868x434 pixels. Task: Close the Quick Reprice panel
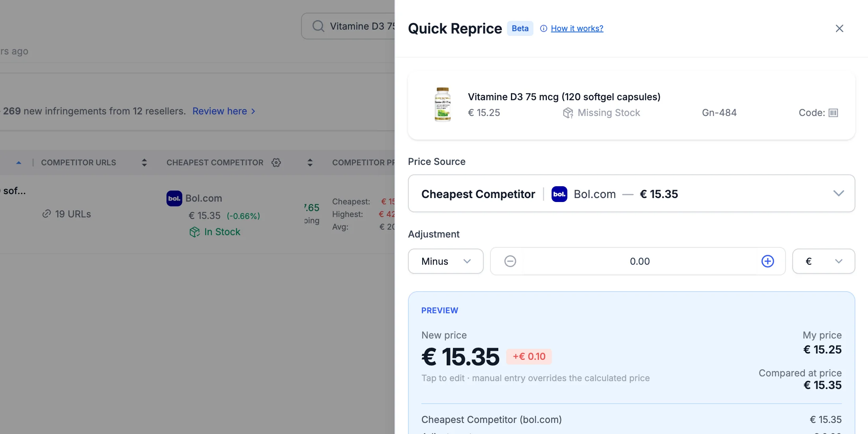click(839, 28)
